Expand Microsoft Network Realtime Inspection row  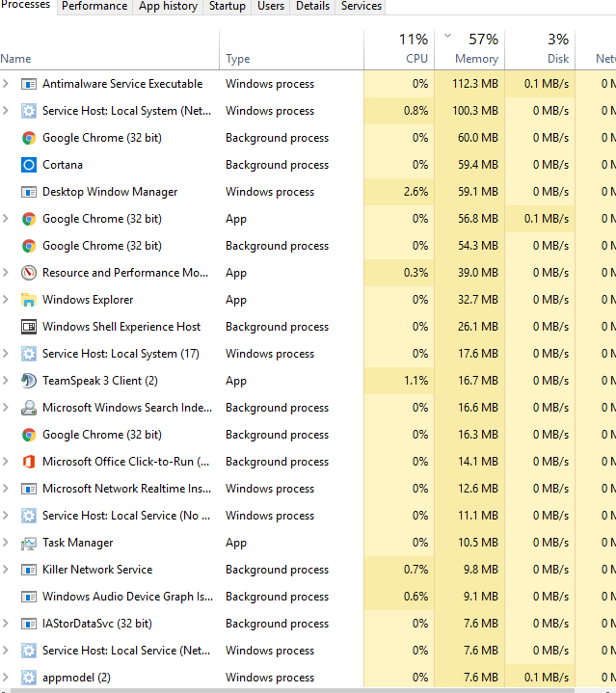click(x=6, y=488)
